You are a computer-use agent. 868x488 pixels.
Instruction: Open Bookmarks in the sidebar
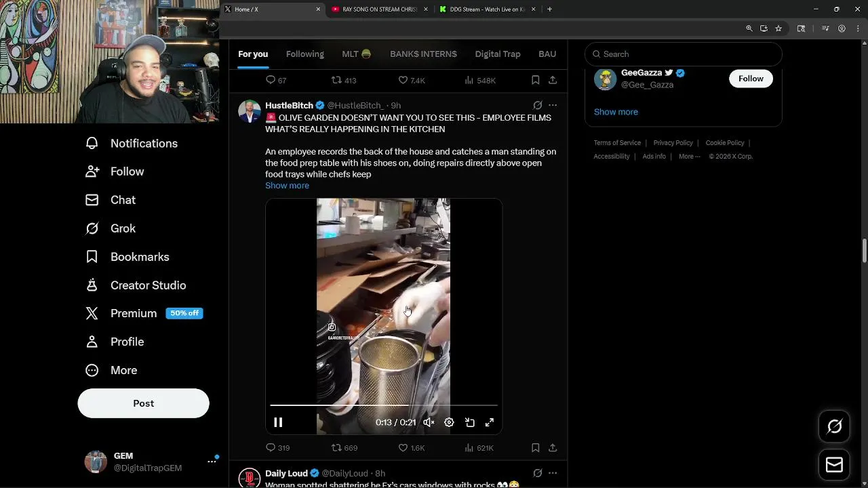pyautogui.click(x=127, y=257)
